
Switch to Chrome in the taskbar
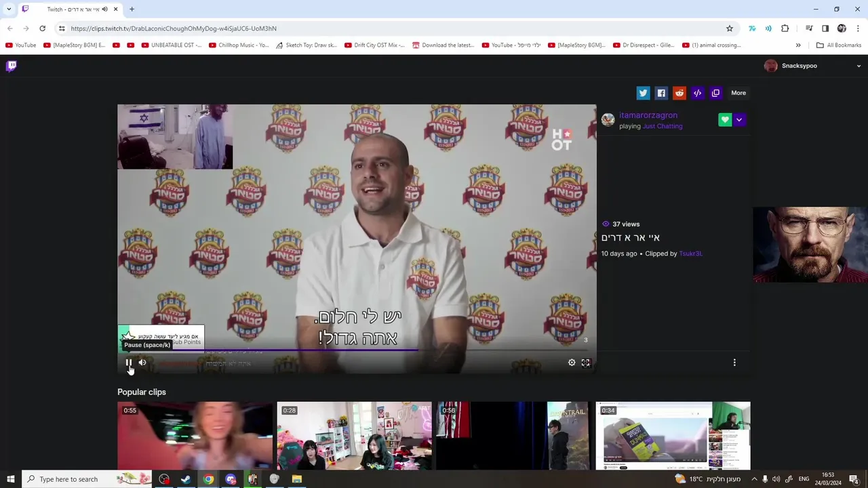coord(208,479)
